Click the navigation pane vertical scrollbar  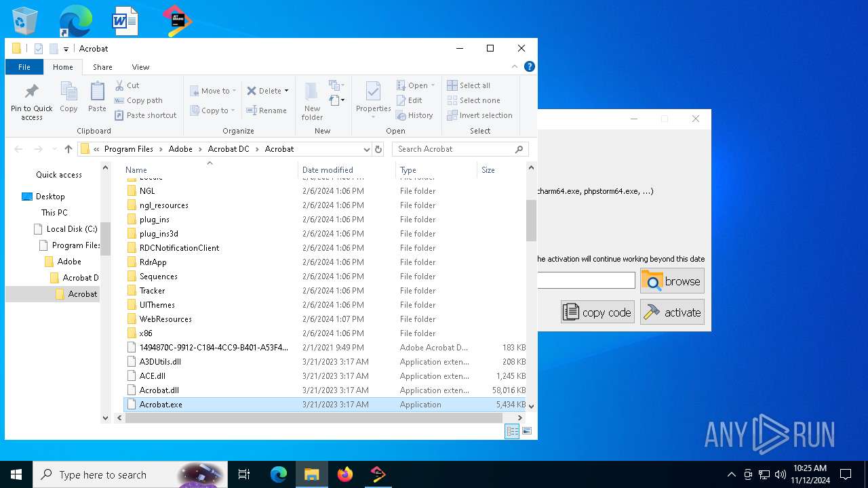tap(105, 237)
